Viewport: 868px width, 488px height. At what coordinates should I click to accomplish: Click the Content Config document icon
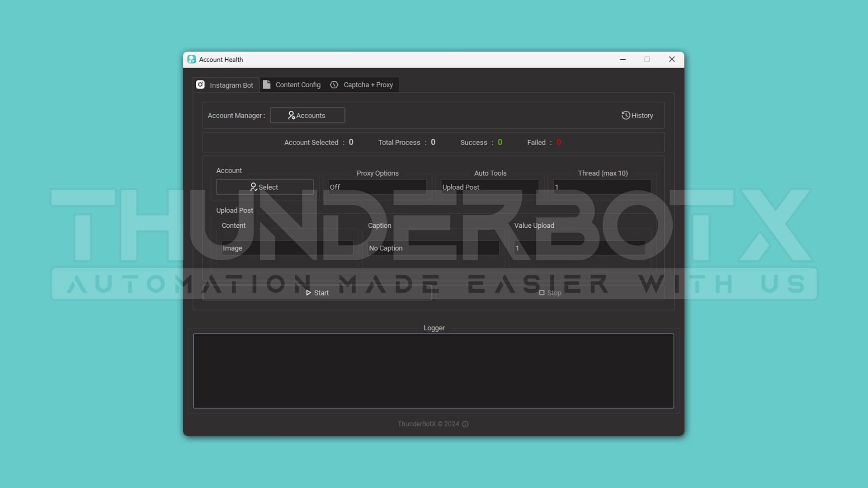coord(267,84)
